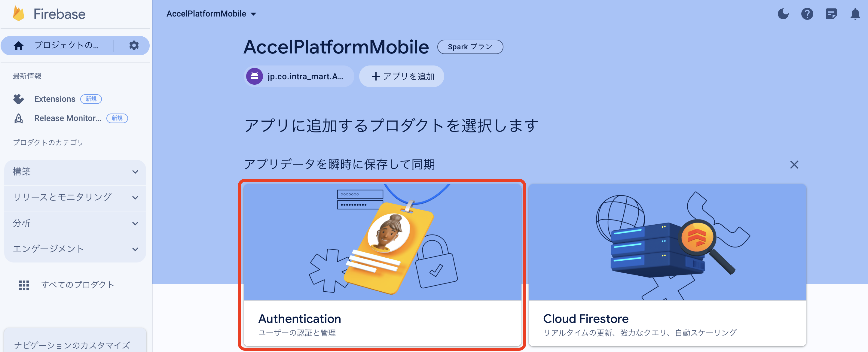Open help via question mark icon
The height and width of the screenshot is (352, 868).
tap(807, 14)
